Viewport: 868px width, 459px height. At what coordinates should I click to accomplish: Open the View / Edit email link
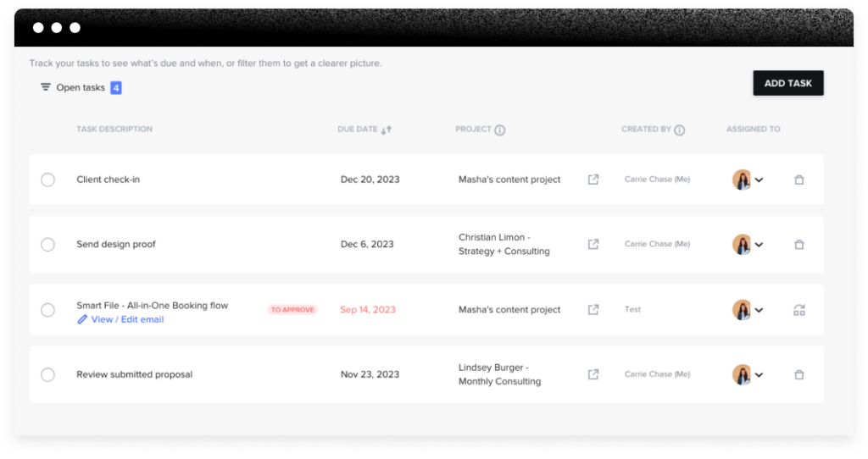click(127, 319)
